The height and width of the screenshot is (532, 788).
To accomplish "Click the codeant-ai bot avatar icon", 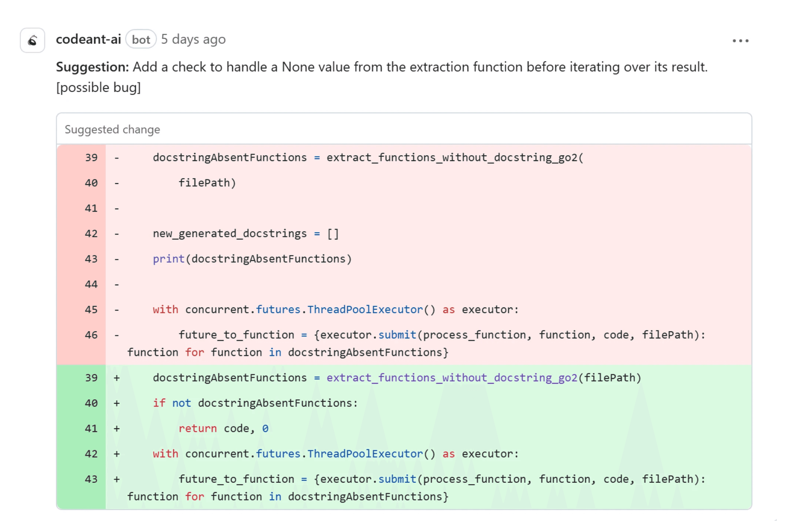I will pyautogui.click(x=33, y=40).
